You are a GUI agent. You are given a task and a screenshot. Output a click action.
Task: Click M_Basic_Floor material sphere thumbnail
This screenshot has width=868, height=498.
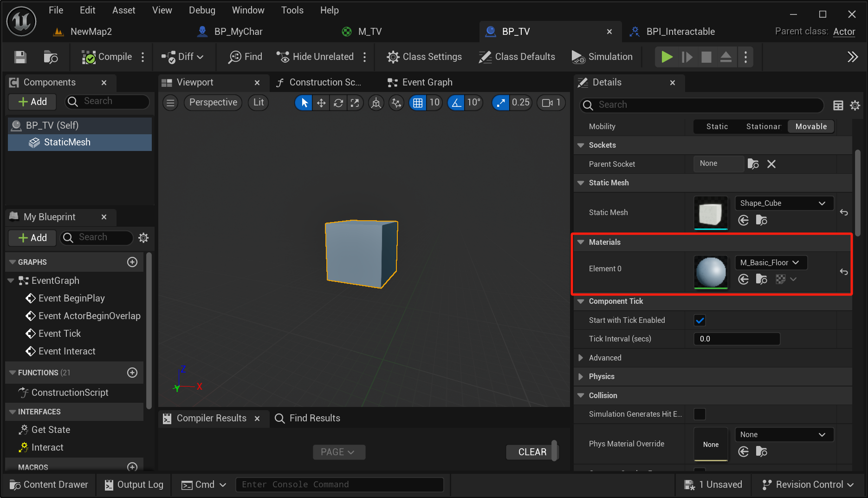tap(711, 272)
